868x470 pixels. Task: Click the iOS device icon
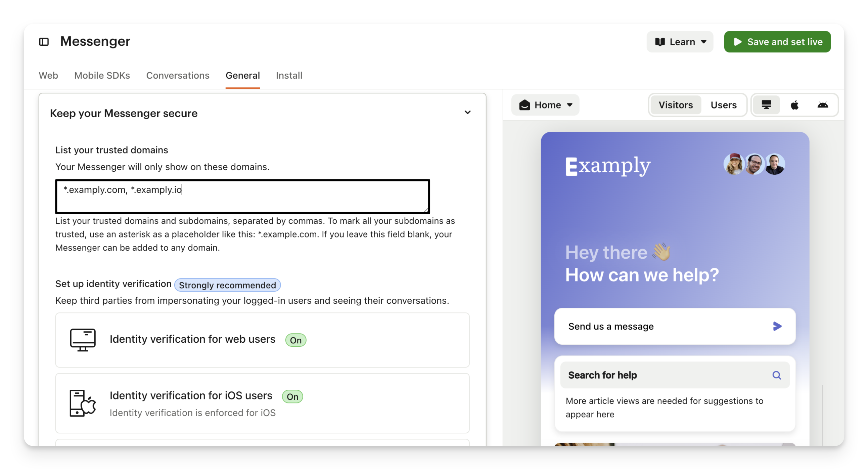[x=83, y=403]
